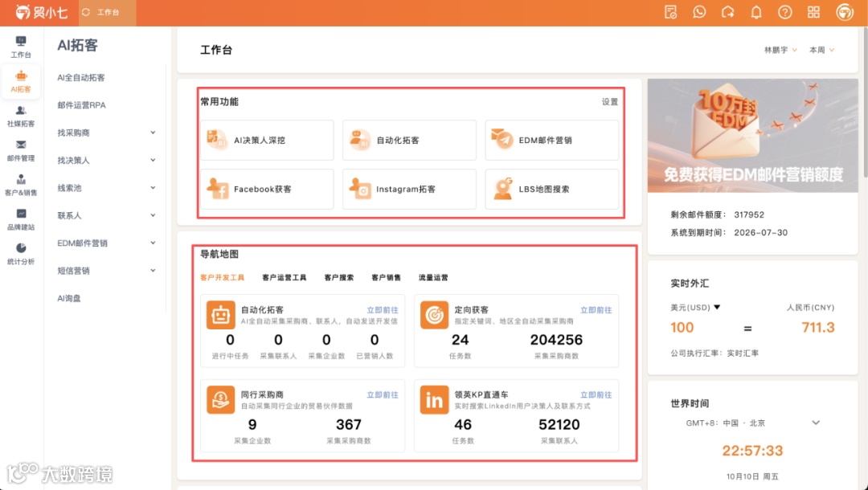The width and height of the screenshot is (868, 490).
Task: Open the 美元(USD) currency dropdown
Action: tap(695, 308)
